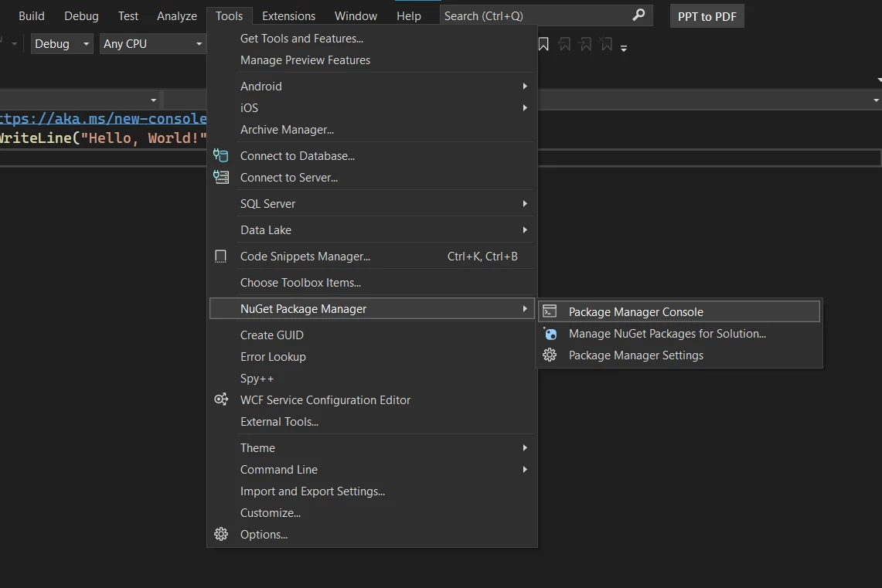Screen dimensions: 882x588
Task: Select Import and Export Settings
Action: 312,491
